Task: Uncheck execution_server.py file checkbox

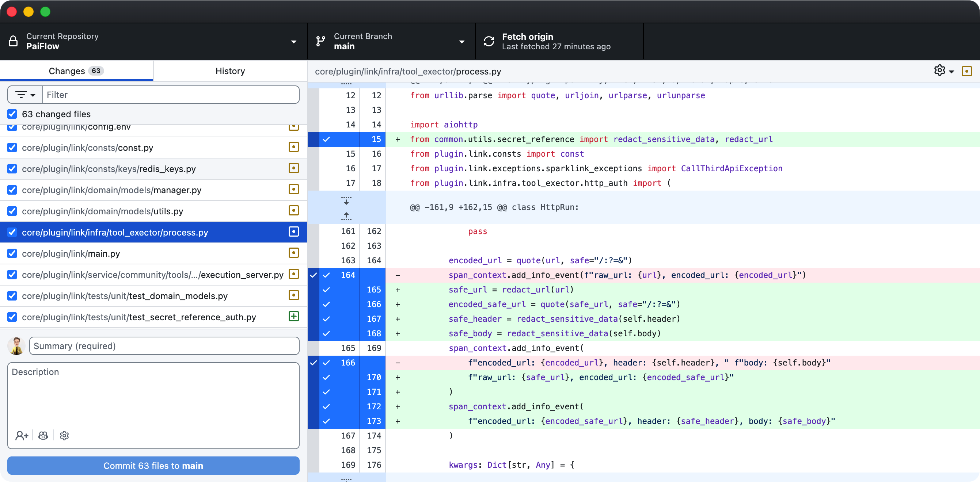Action: (12, 275)
